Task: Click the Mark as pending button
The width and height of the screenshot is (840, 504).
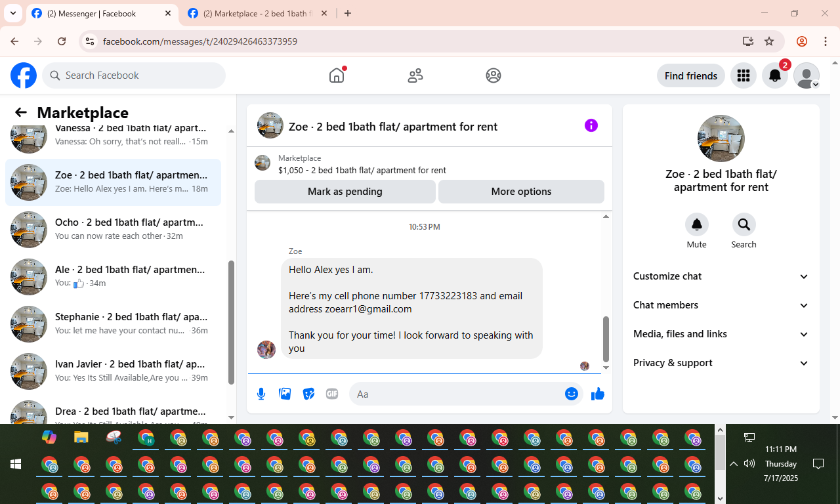Action: point(345,192)
